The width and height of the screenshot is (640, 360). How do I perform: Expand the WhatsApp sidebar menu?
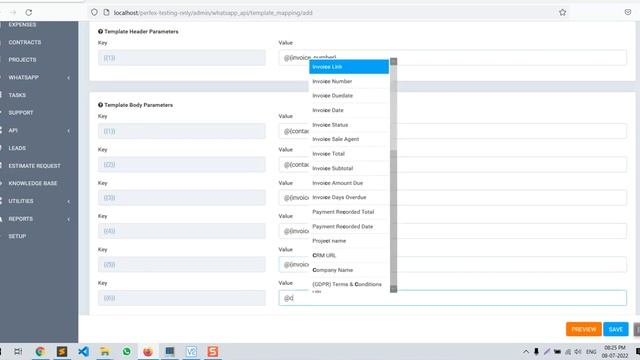[x=69, y=78]
